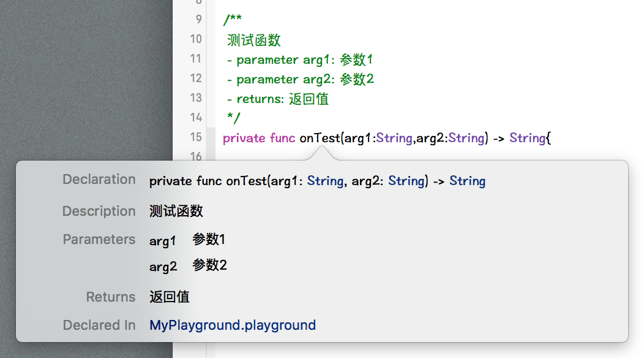Click the arg1 parameter name in Quick Help popover
Image resolution: width=644 pixels, height=358 pixels.
click(162, 241)
